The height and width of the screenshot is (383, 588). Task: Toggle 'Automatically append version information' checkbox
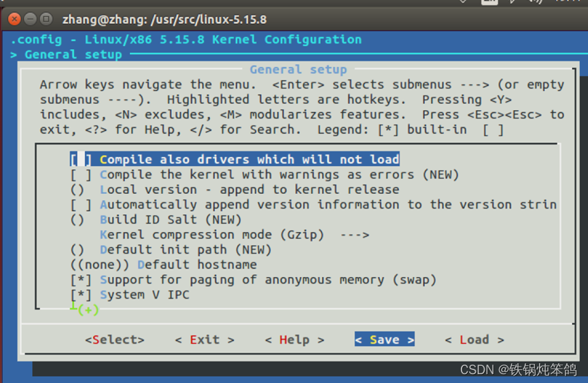[81, 205]
